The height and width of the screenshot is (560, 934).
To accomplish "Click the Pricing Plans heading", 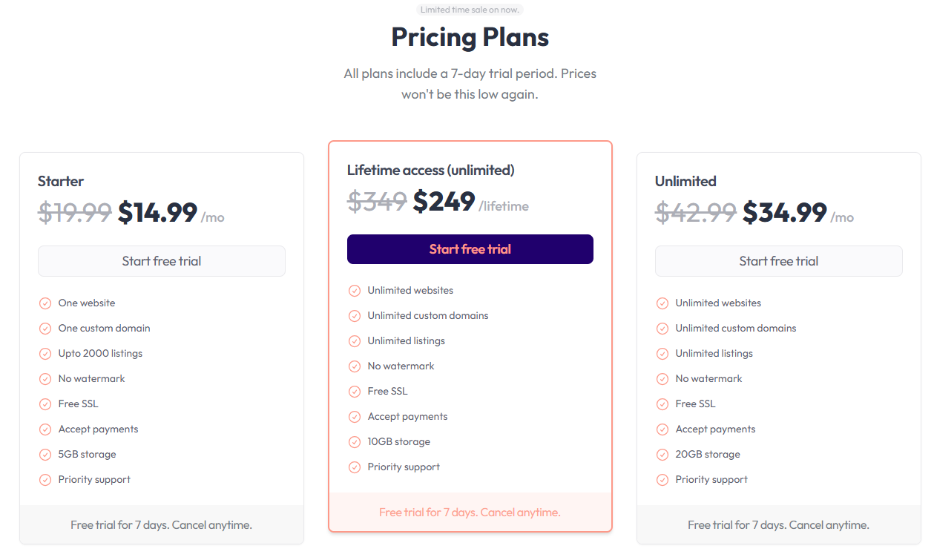I will pyautogui.click(x=470, y=37).
